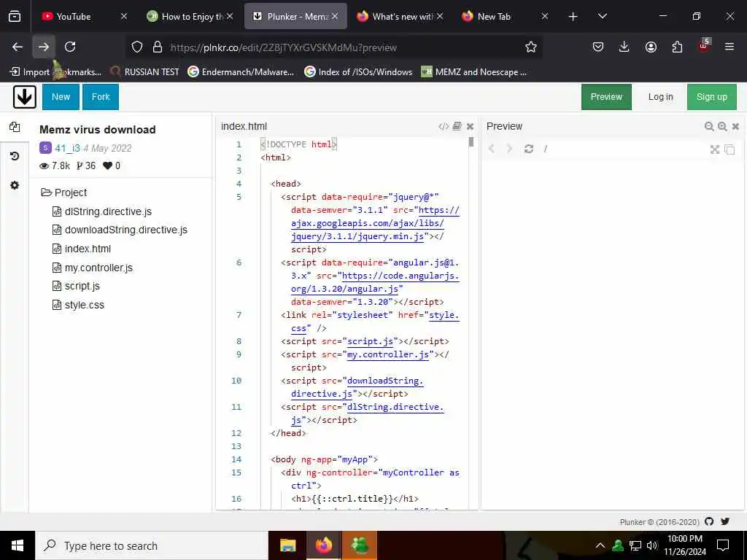The image size is (747, 560).
Task: Switch to the How to Enjoy tab
Action: (190, 16)
